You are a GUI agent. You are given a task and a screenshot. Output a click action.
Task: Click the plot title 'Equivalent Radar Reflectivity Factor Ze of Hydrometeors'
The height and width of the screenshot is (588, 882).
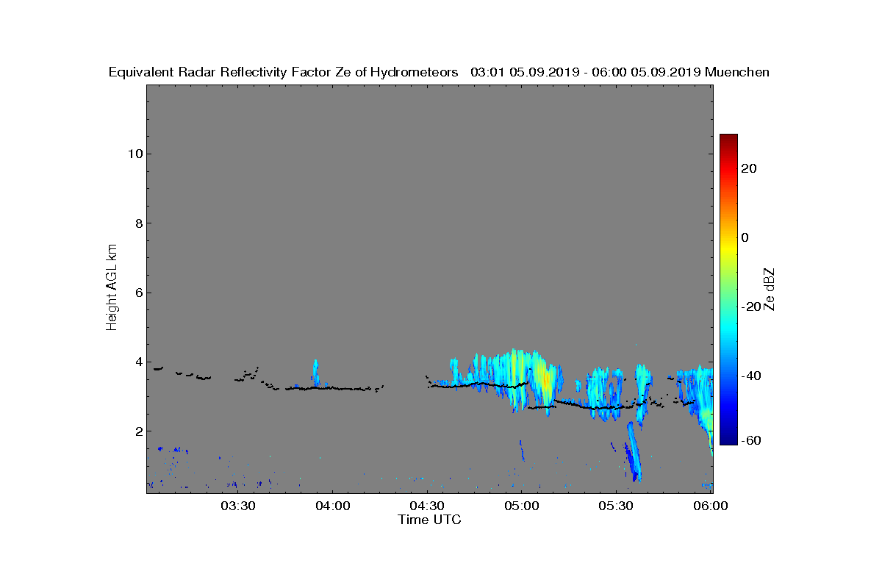(284, 72)
